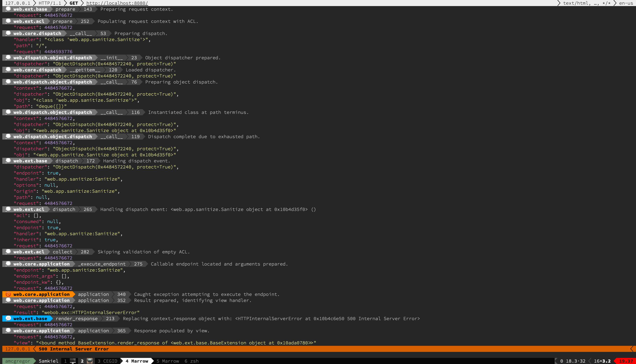Click the bubble icon on first web.ext.base prepare line
The height and width of the screenshot is (364, 636).
point(8,9)
